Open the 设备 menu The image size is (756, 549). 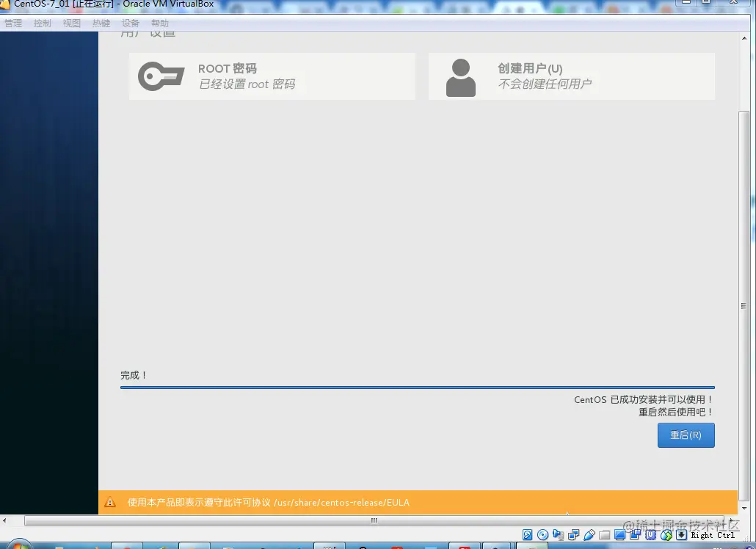point(130,23)
